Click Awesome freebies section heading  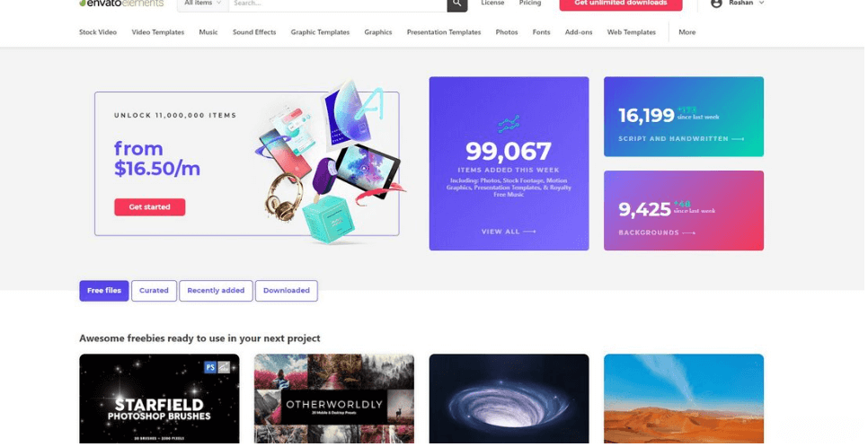pyautogui.click(x=199, y=338)
